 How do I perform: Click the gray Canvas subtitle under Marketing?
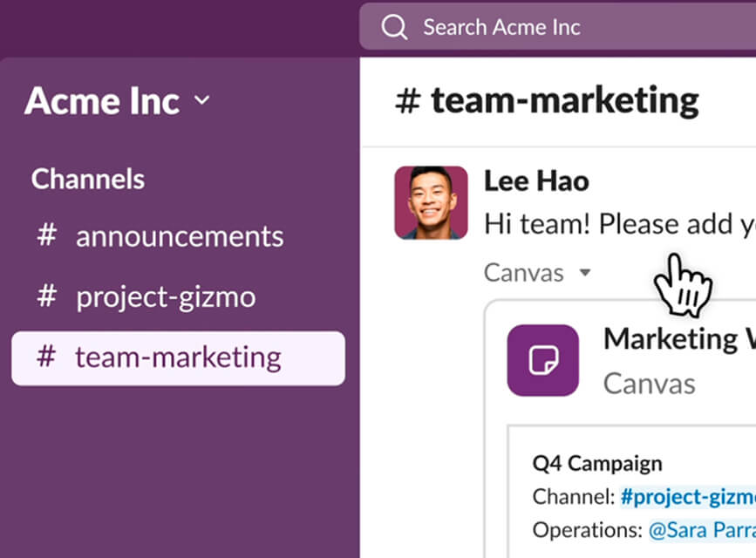(x=649, y=384)
